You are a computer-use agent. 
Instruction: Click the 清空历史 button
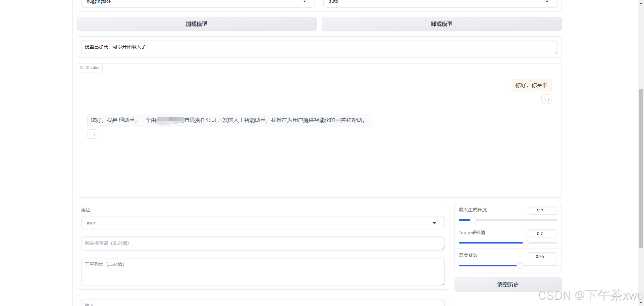pos(507,284)
